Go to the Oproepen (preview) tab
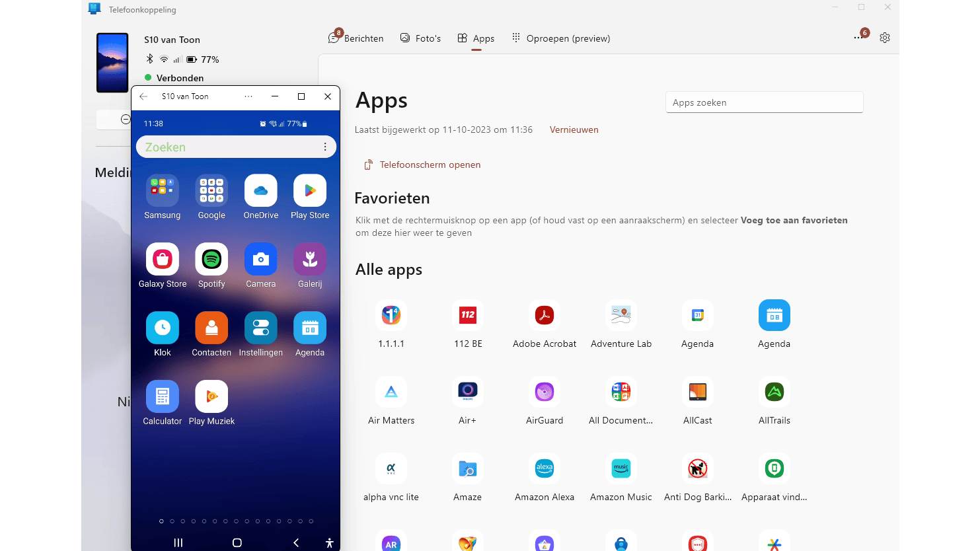This screenshot has width=980, height=551. pyautogui.click(x=561, y=38)
